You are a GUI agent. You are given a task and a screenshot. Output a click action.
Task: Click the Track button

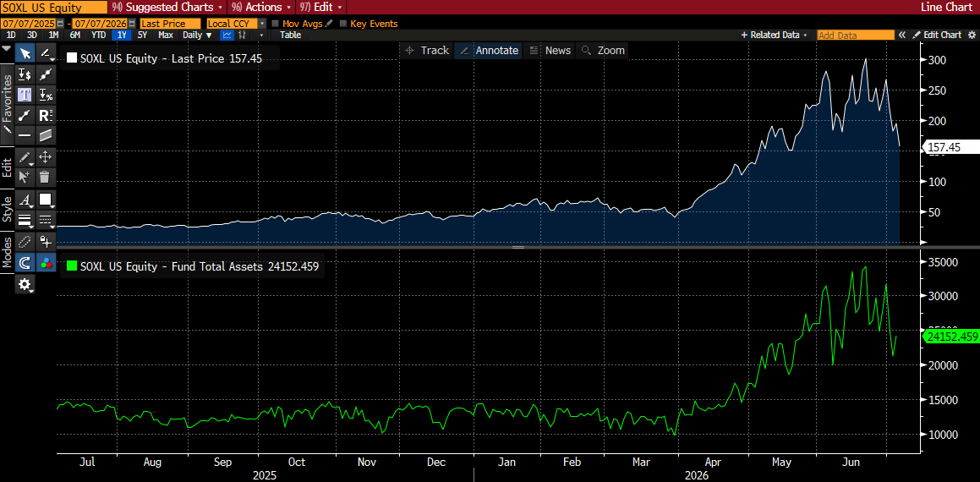pyautogui.click(x=427, y=51)
